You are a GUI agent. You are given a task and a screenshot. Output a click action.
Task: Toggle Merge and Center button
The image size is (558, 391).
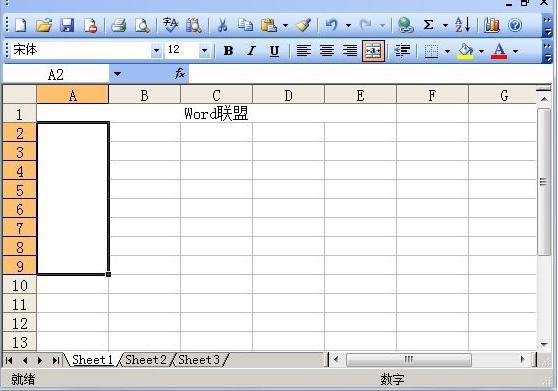click(x=373, y=51)
